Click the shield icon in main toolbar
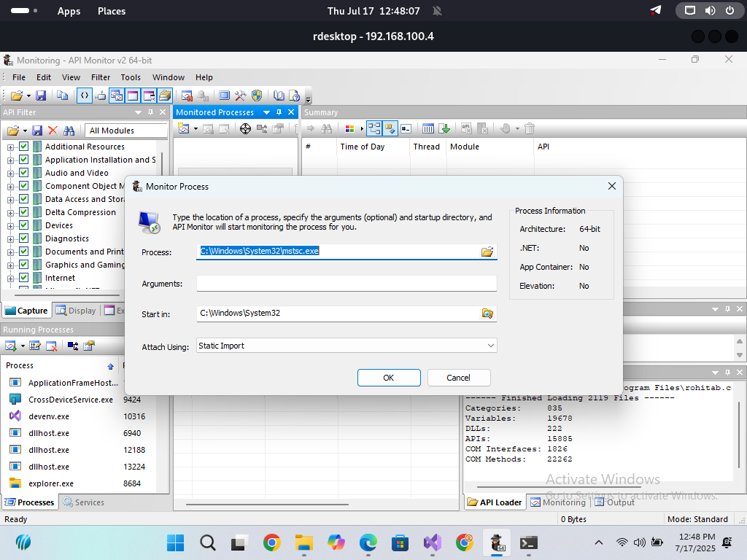747x560 pixels. pyautogui.click(x=257, y=96)
